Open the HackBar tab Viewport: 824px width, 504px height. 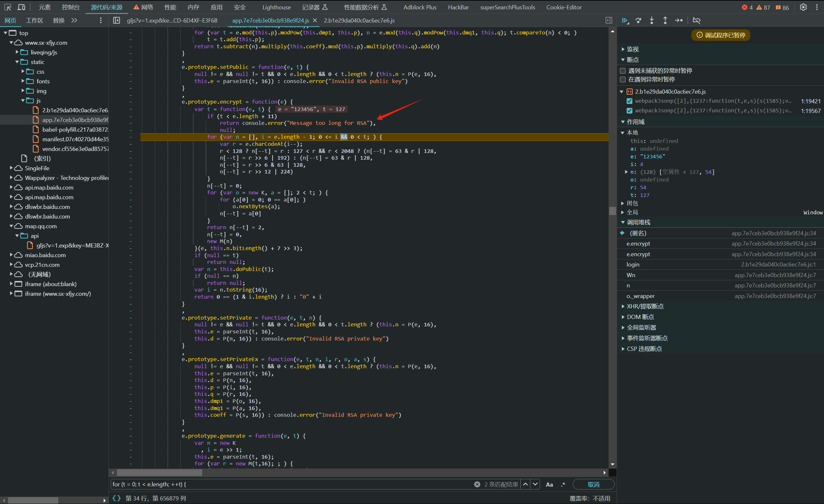tap(458, 7)
